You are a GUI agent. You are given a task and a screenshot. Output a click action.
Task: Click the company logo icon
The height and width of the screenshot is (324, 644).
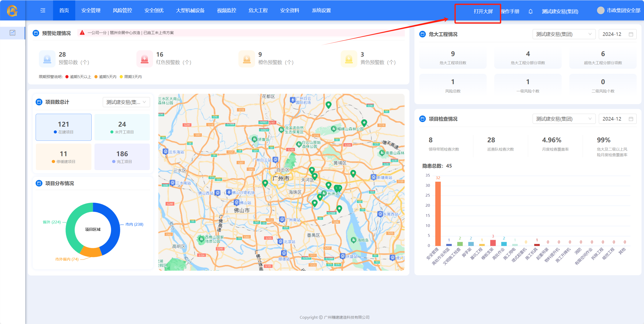coord(12,11)
